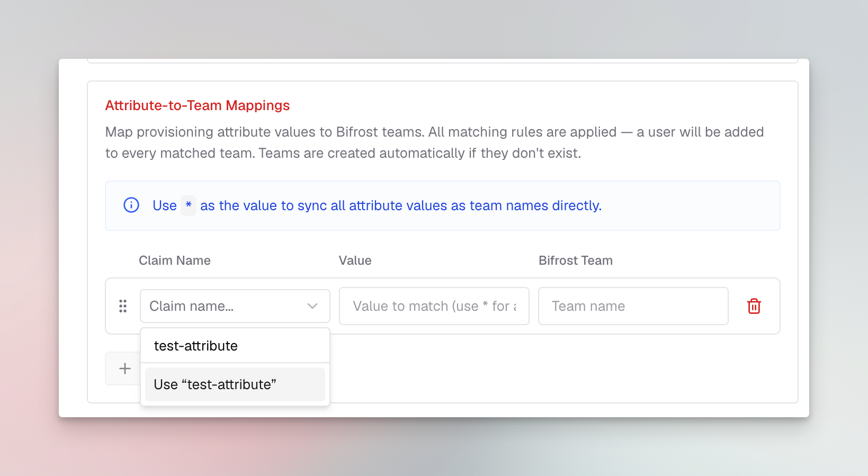
Task: Open the Claim name dropdown chevron
Action: tap(312, 306)
